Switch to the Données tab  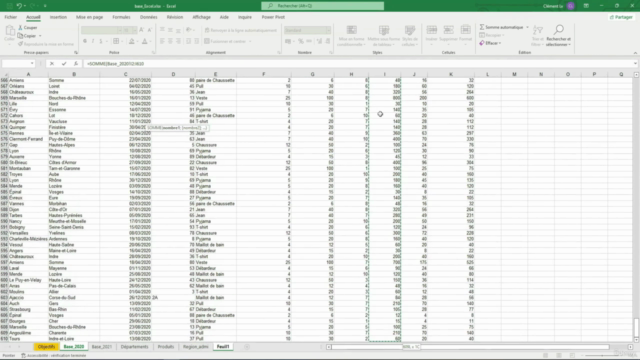(x=149, y=17)
